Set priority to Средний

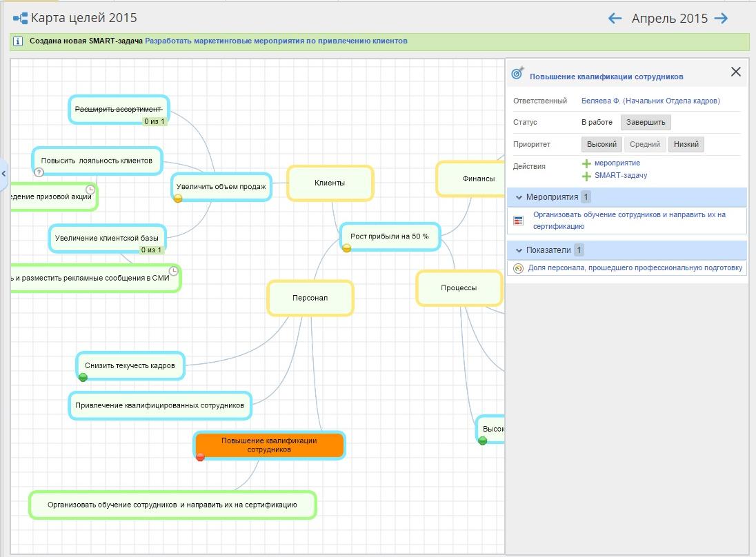(645, 145)
